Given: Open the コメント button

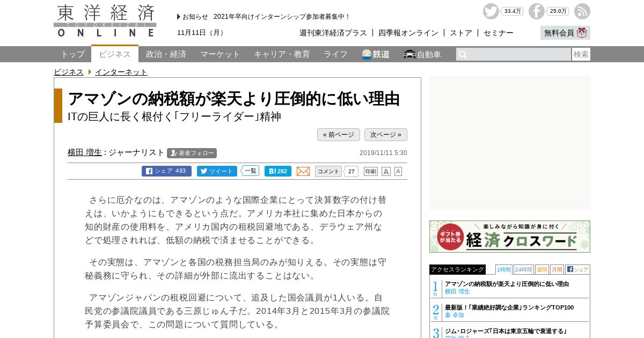Looking at the screenshot, I should coord(328,171).
